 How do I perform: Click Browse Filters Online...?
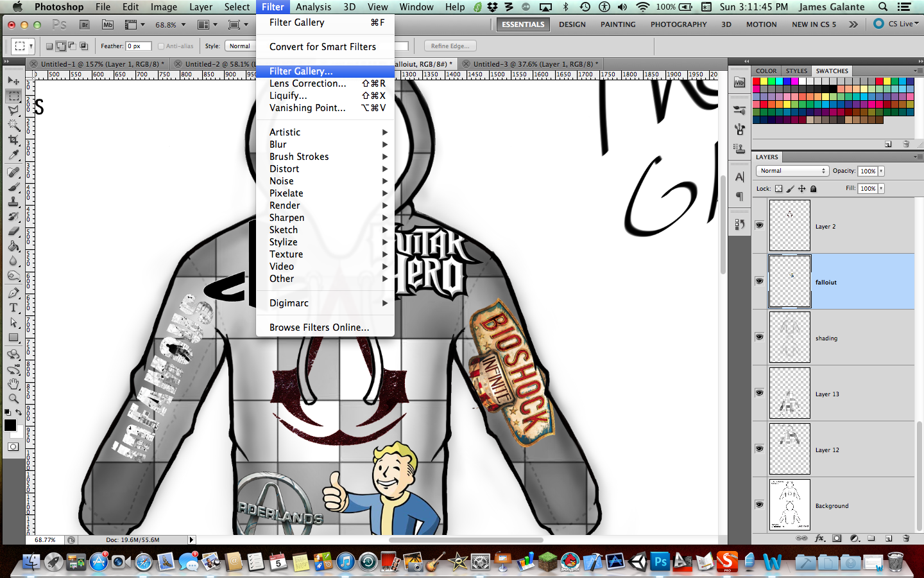pos(325,328)
